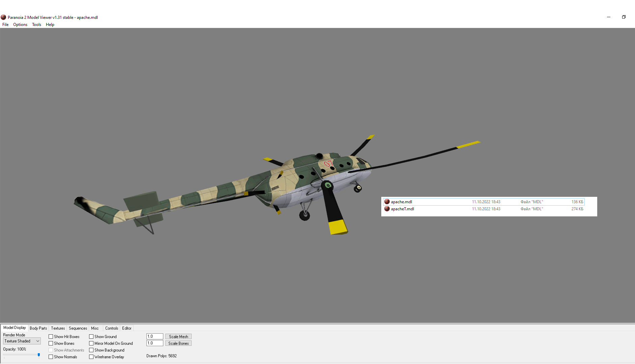Click the restore window icon

click(624, 17)
